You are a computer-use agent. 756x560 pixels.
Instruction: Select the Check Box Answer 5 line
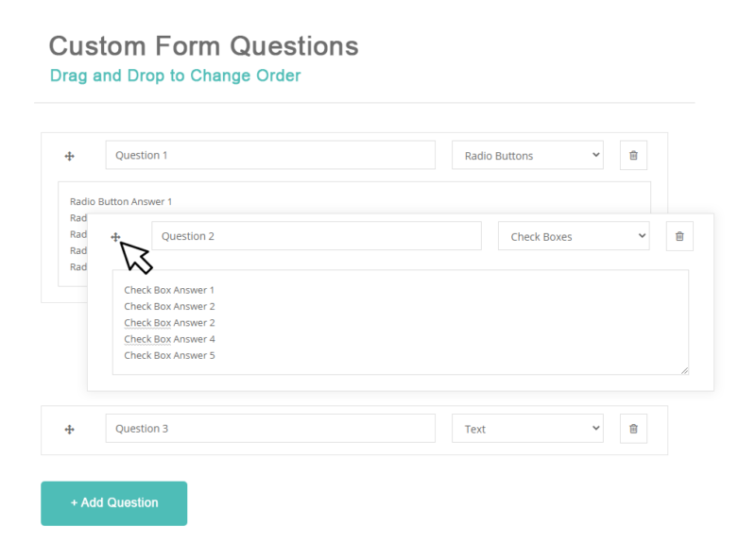coord(169,355)
